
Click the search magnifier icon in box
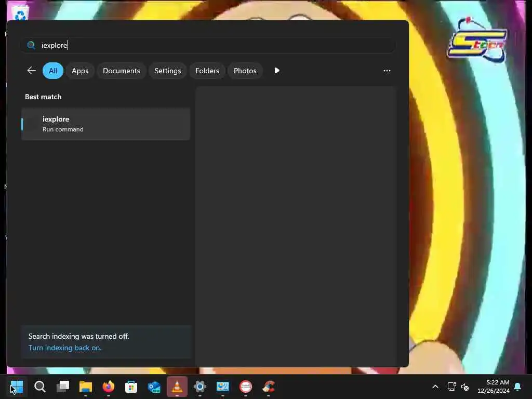(31, 45)
